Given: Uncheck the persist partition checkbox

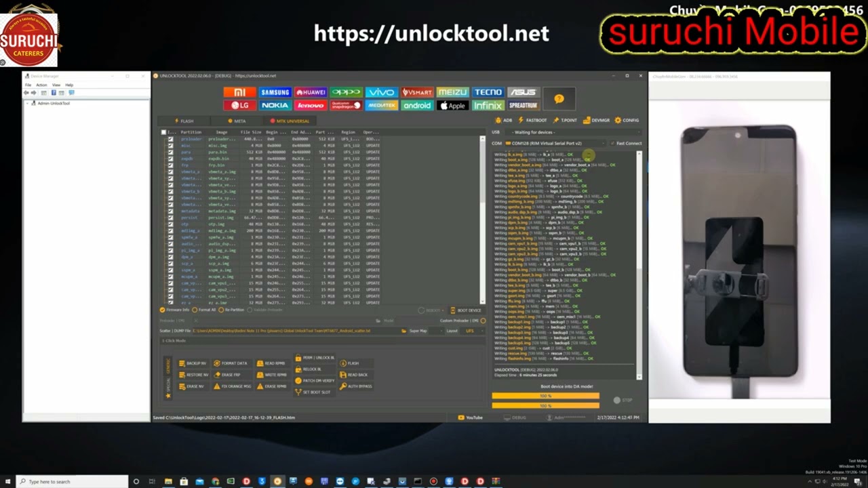Looking at the screenshot, I should click(170, 218).
